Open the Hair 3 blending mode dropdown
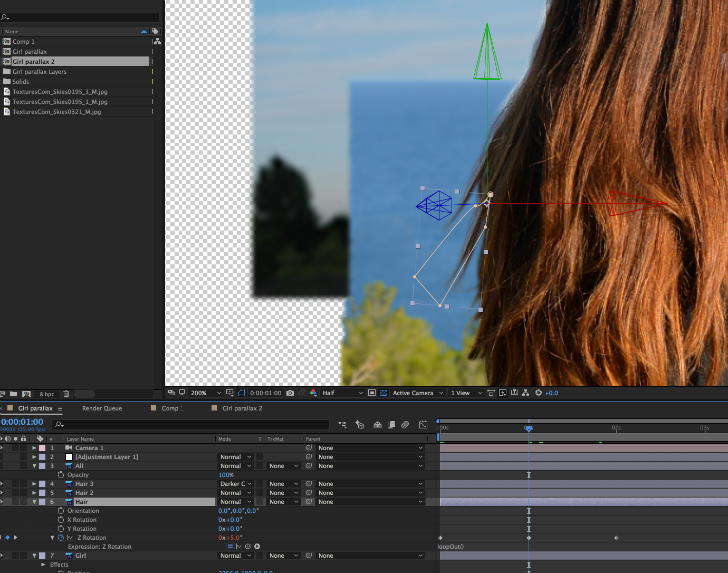Image resolution: width=728 pixels, height=573 pixels. pyautogui.click(x=234, y=483)
